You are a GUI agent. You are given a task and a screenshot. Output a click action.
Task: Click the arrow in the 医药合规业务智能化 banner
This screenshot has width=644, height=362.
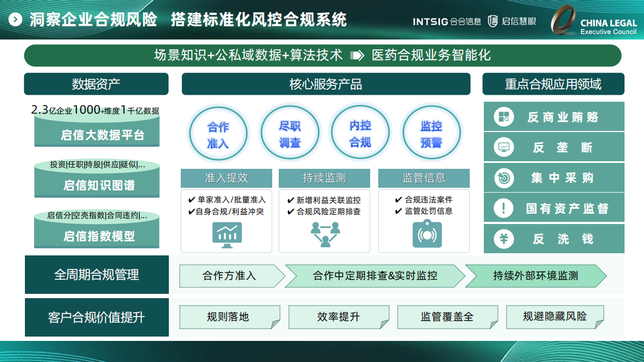[x=357, y=55]
